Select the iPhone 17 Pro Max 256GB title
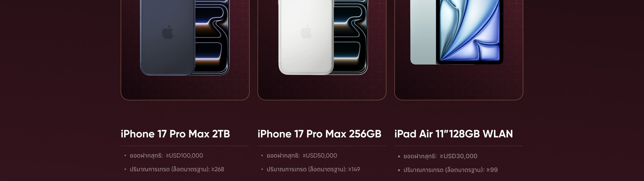The image size is (644, 181). tap(319, 134)
